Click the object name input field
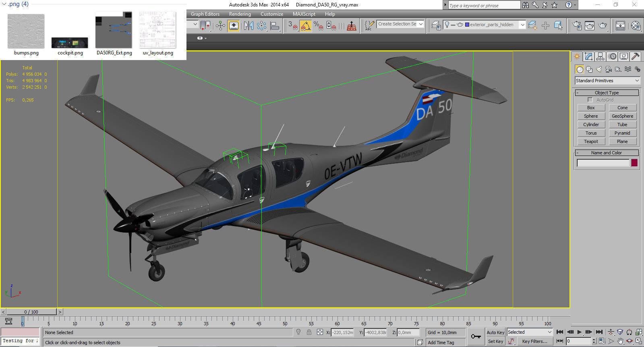Screen dimensions: 644x347 [x=603, y=163]
